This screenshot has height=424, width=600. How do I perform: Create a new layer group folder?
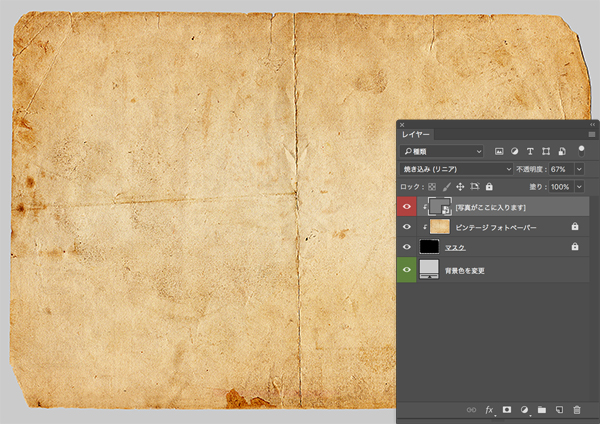[x=541, y=410]
